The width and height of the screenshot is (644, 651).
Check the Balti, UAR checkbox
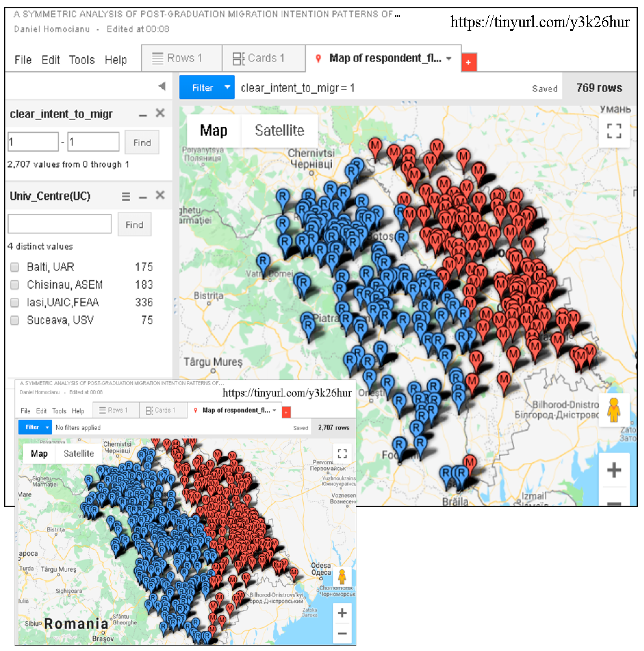(14, 267)
